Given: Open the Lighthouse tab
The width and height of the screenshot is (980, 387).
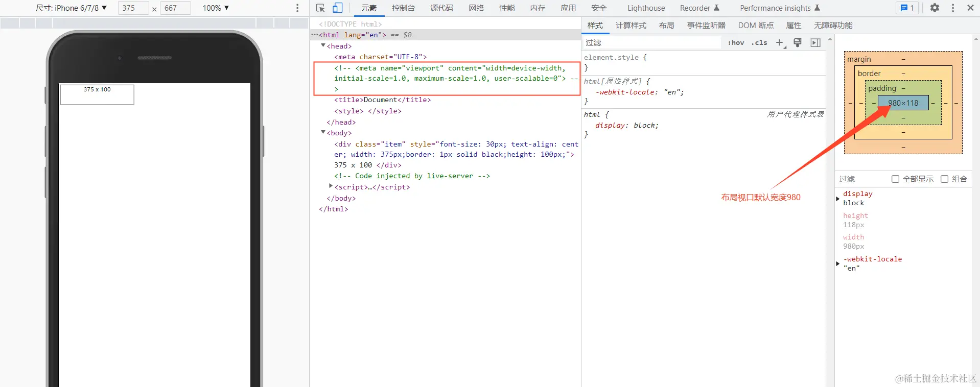Looking at the screenshot, I should point(646,8).
